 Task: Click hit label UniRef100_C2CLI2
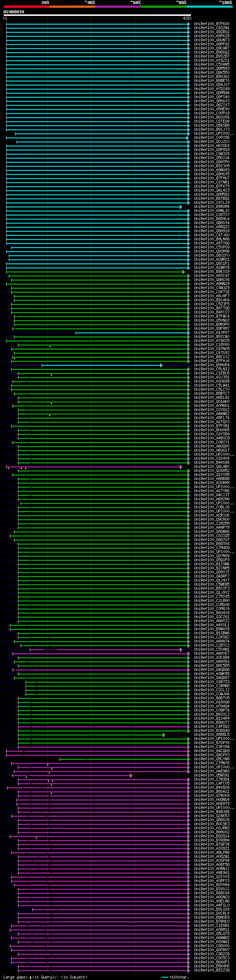click(212, 690)
